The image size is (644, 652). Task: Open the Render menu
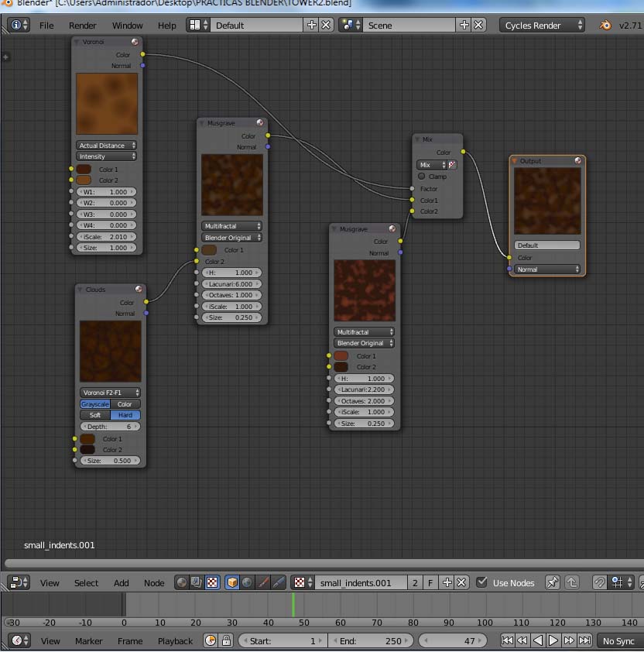tap(83, 26)
